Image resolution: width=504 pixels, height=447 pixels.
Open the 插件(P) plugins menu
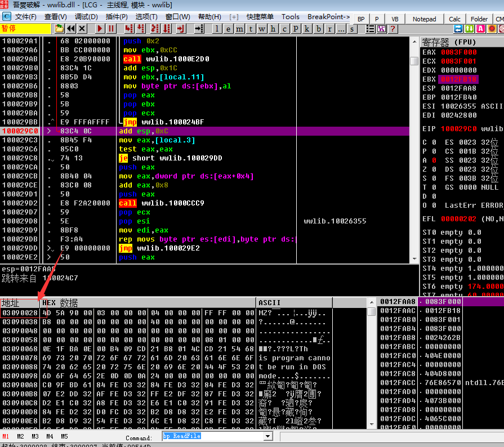coord(117,17)
